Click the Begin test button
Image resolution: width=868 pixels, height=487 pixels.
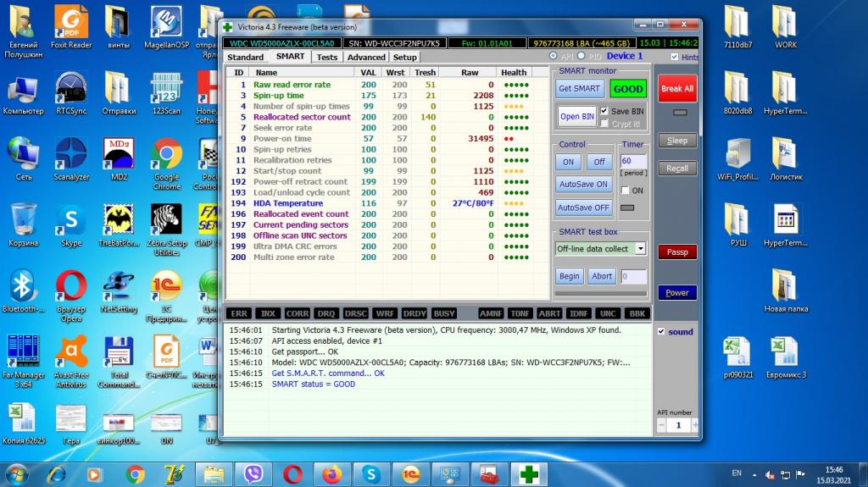click(x=569, y=276)
